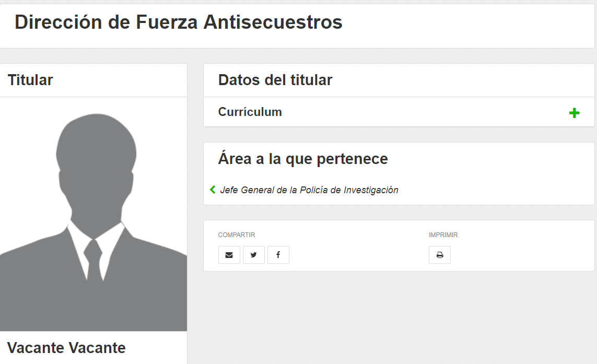Screen dimensions: 597x364
Task: Click empty space in the Currículum row
Action: pyautogui.click(x=418, y=112)
